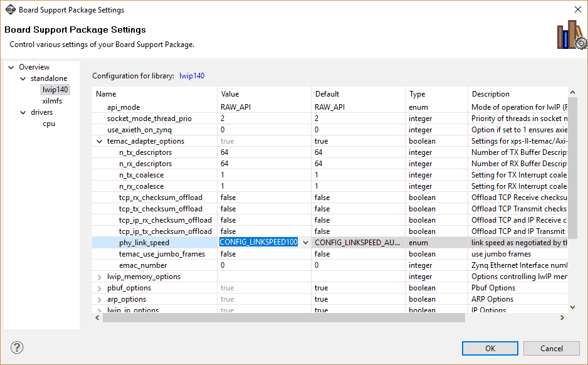Screen dimensions: 588x365
Task: Collapse the standalone tree node
Action: [x=23, y=78]
